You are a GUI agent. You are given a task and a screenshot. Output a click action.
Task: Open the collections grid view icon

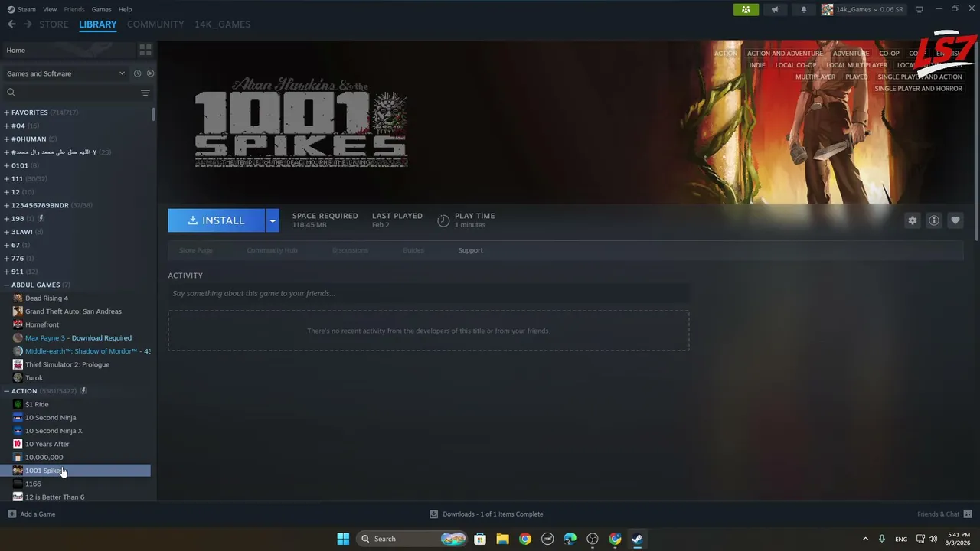[145, 51]
